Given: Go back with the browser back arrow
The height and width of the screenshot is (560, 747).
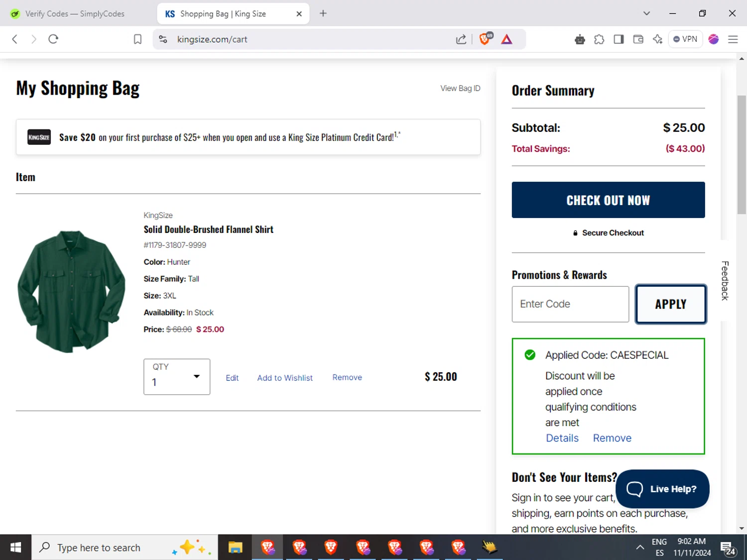Looking at the screenshot, I should pos(15,39).
